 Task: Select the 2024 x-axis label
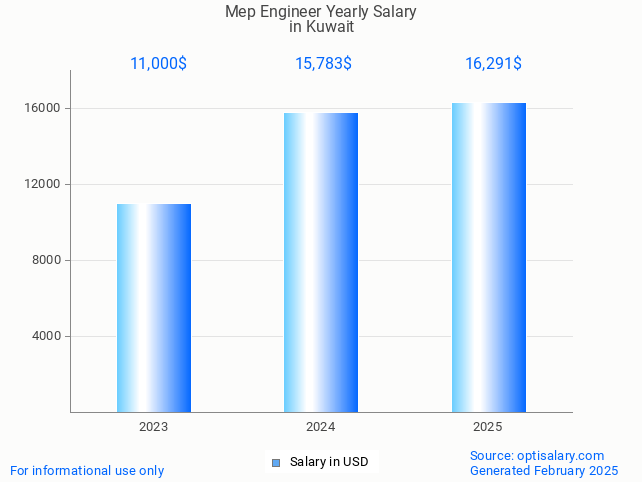(320, 427)
